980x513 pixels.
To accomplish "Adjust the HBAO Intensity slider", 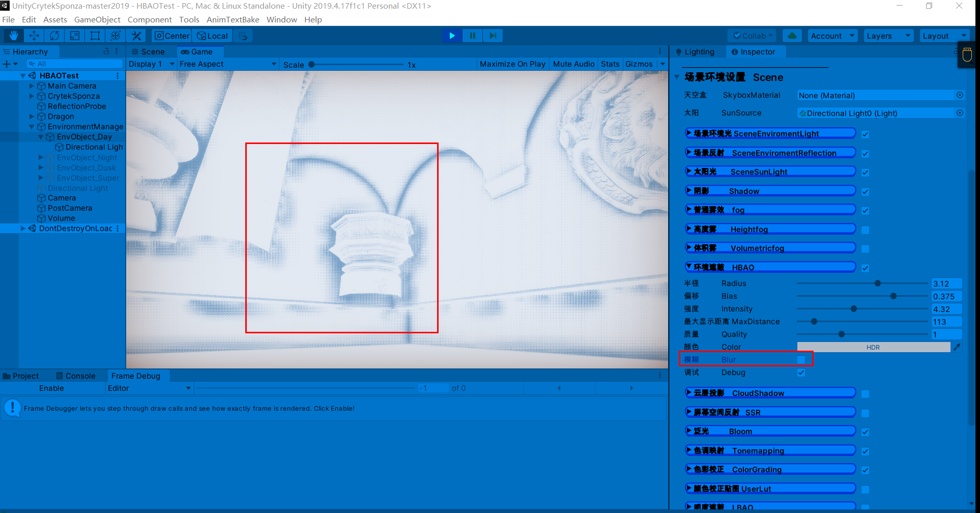I will pyautogui.click(x=862, y=309).
